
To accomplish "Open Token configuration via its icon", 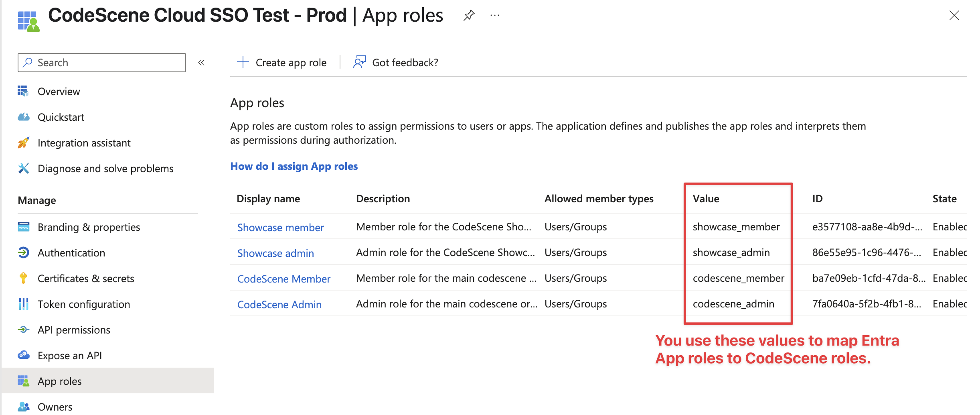I will pyautogui.click(x=24, y=304).
